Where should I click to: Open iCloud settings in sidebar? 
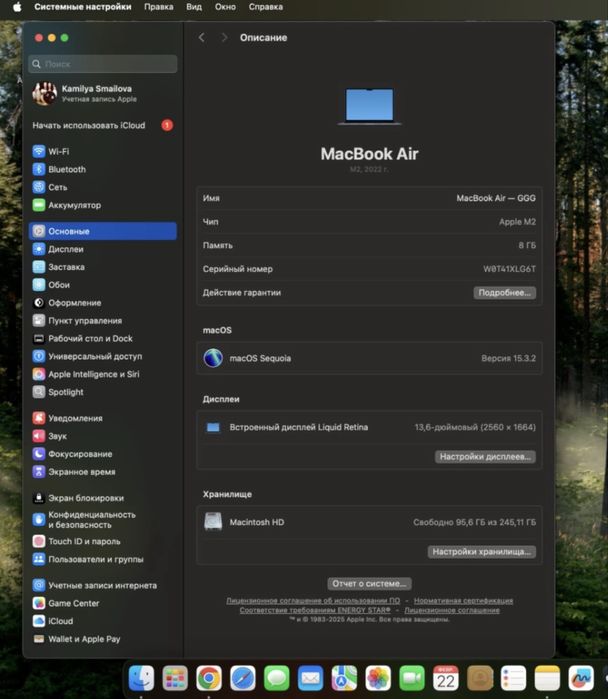[x=103, y=621]
